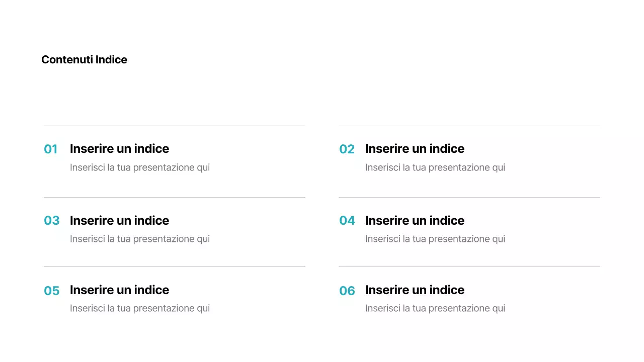The image size is (644, 362).
Task: Click "Inserire un indice" heading beside 01
Action: click(119, 149)
